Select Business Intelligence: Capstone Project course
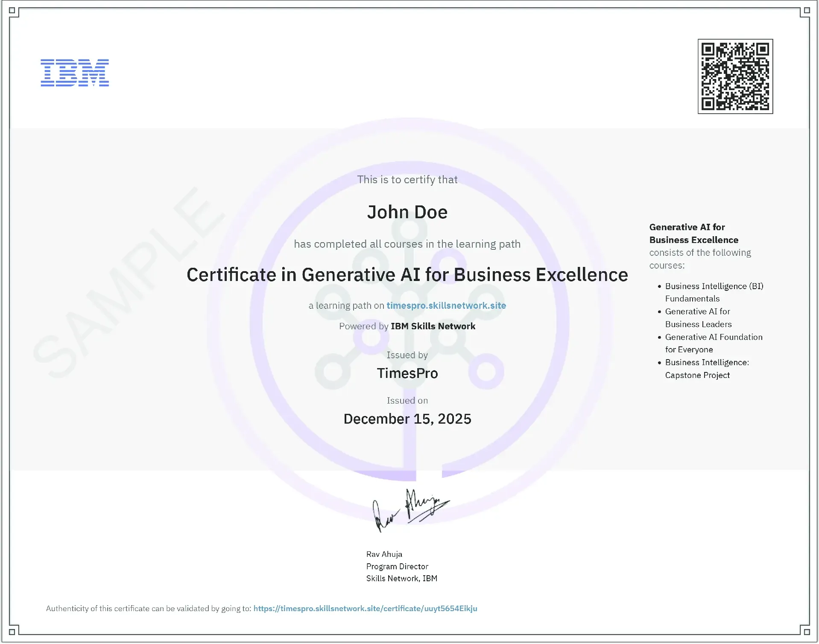This screenshot has height=644, width=819. click(x=707, y=369)
